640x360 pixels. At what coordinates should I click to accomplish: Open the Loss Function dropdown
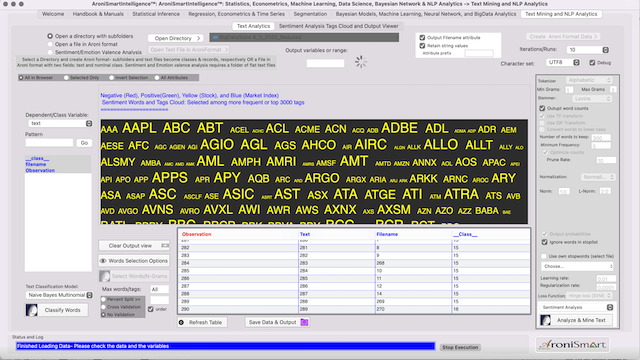589,296
